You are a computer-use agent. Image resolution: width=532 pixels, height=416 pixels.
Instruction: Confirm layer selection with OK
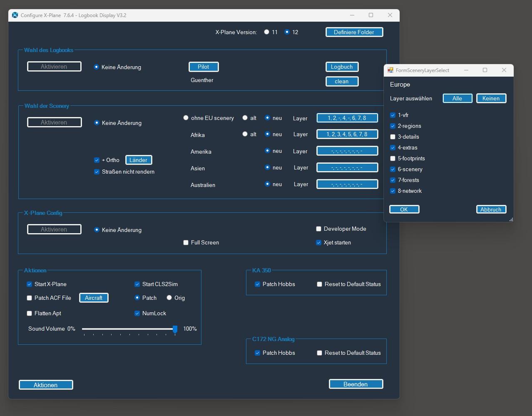point(404,209)
